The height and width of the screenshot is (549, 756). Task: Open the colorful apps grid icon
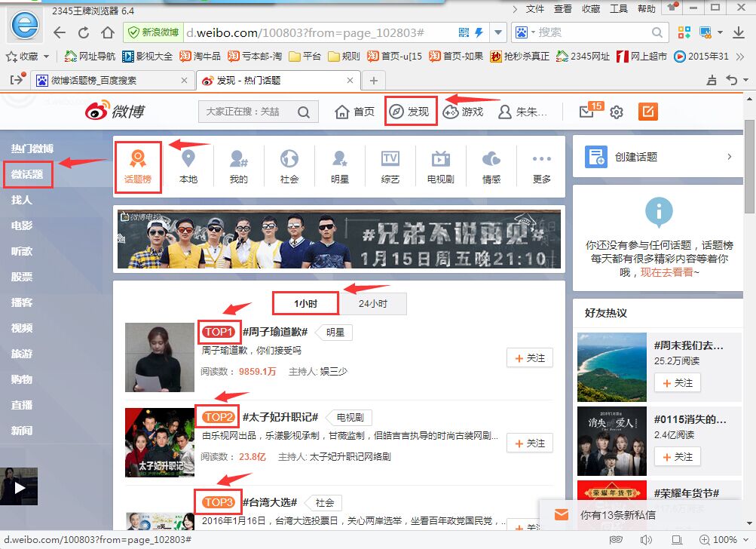point(684,32)
